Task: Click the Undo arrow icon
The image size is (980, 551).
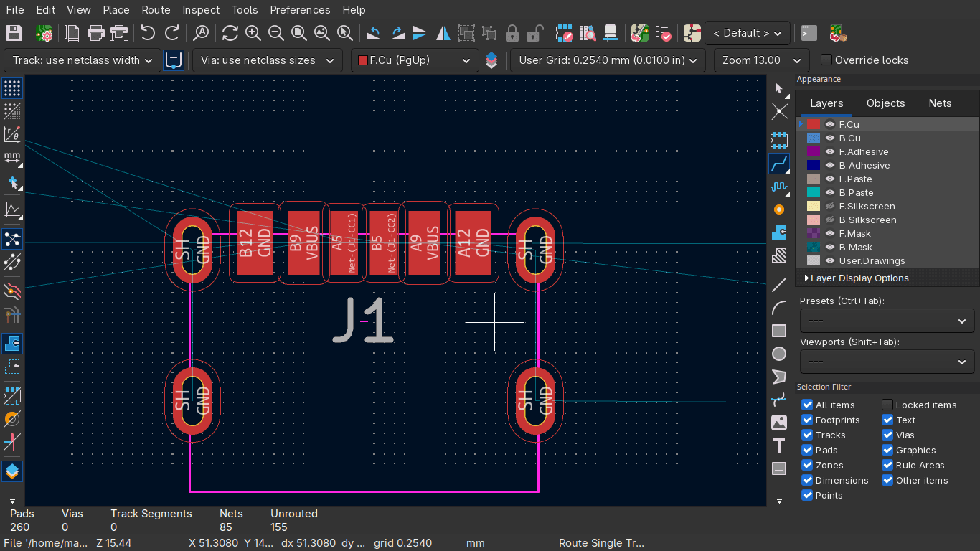Action: [148, 33]
